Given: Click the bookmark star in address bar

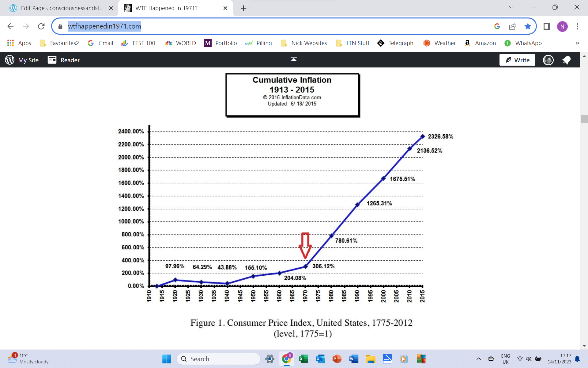Looking at the screenshot, I should coord(528,26).
